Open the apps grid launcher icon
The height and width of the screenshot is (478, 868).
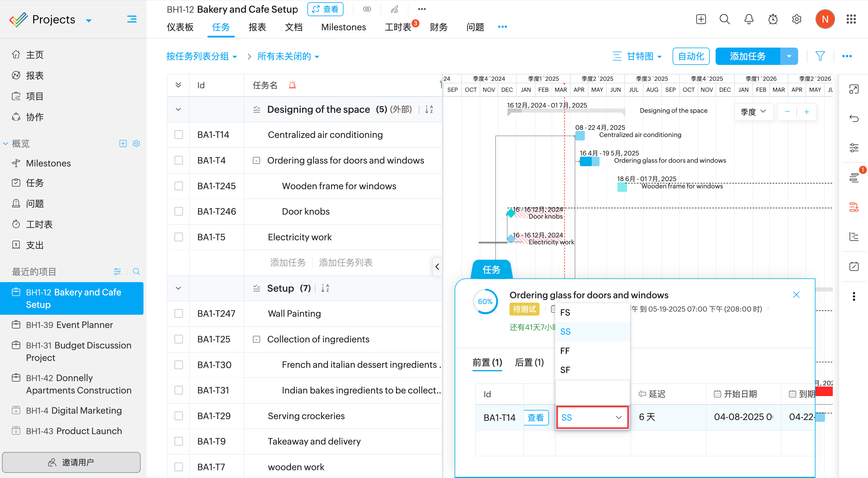[x=851, y=19]
